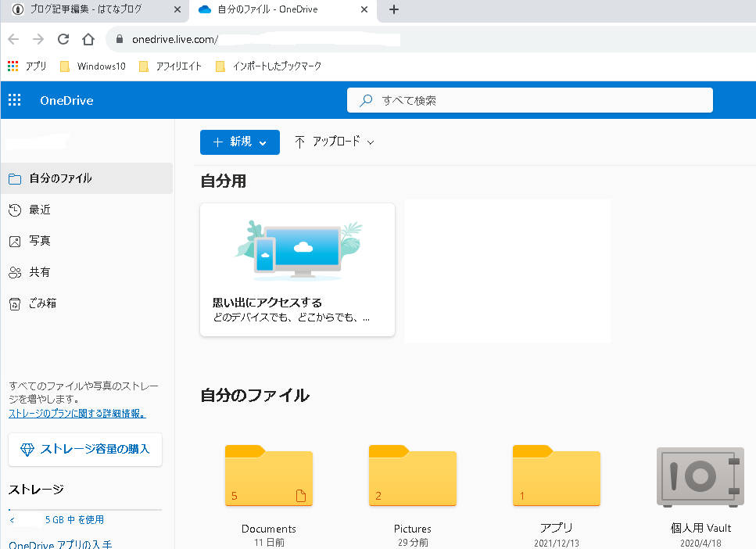This screenshot has height=549, width=756.
Task: Select 自分のファイル in the sidebar
Action: click(x=87, y=178)
